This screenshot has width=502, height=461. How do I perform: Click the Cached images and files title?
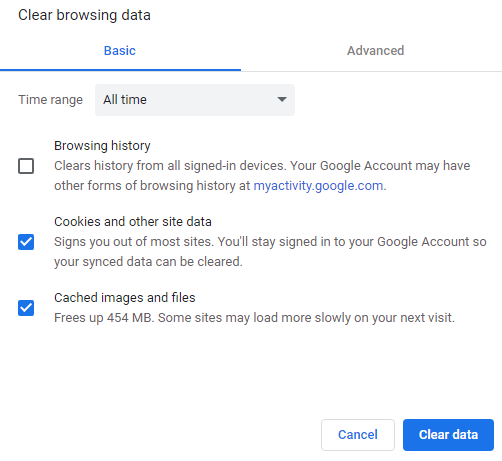pos(125,298)
